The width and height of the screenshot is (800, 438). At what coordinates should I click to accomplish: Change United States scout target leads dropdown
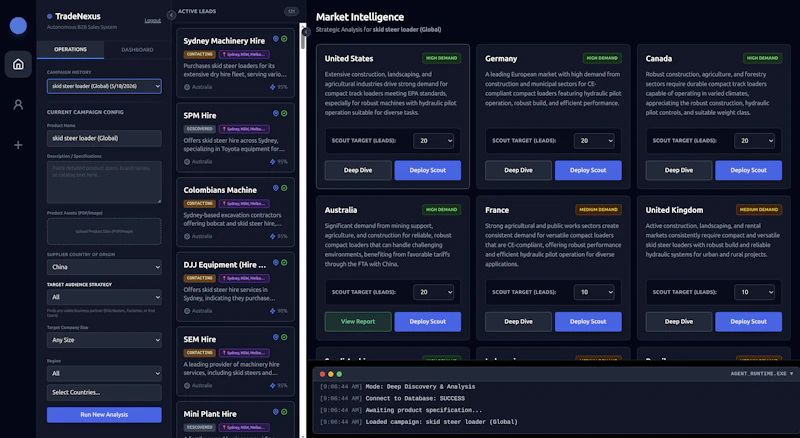coord(434,140)
